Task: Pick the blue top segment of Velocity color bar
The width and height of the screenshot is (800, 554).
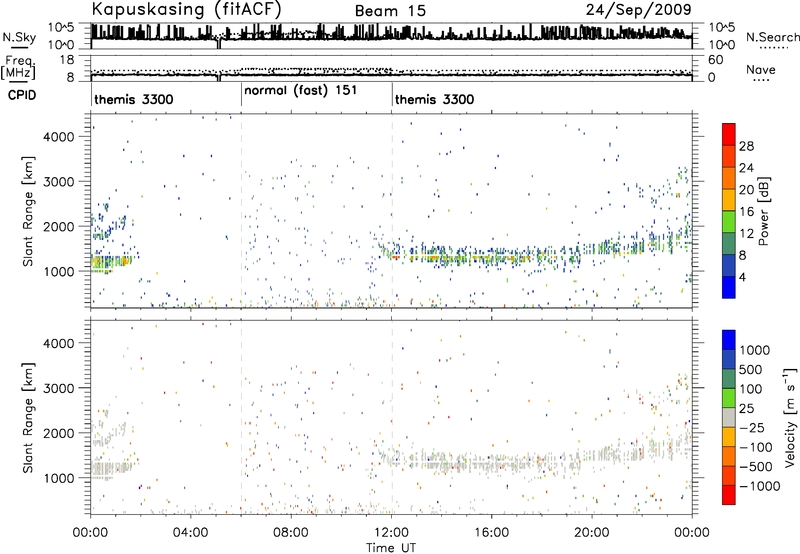Action: point(729,339)
